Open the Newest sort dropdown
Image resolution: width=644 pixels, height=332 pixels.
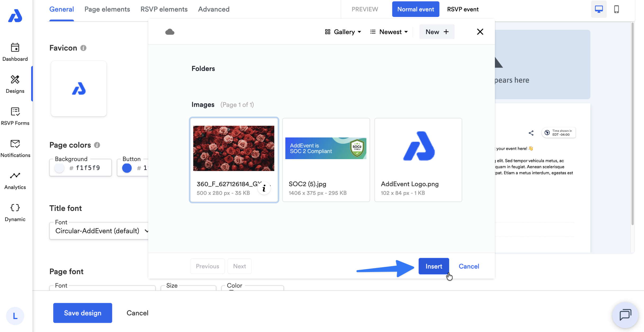click(x=389, y=32)
